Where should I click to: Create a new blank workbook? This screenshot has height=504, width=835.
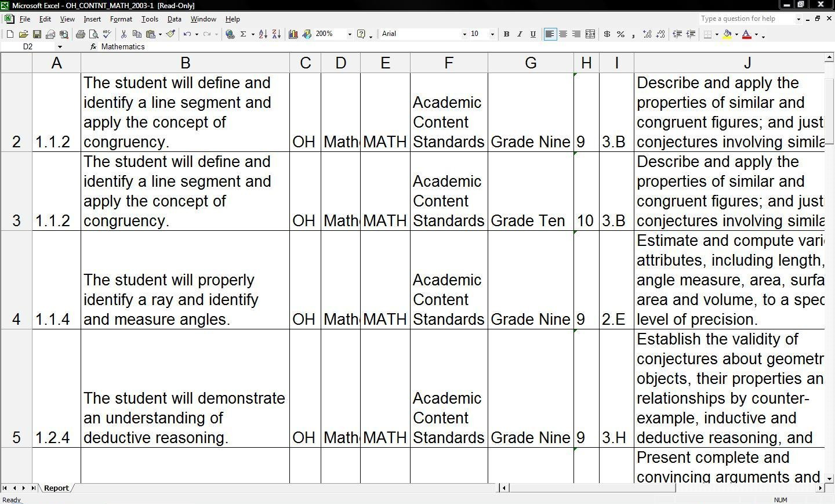(10, 34)
